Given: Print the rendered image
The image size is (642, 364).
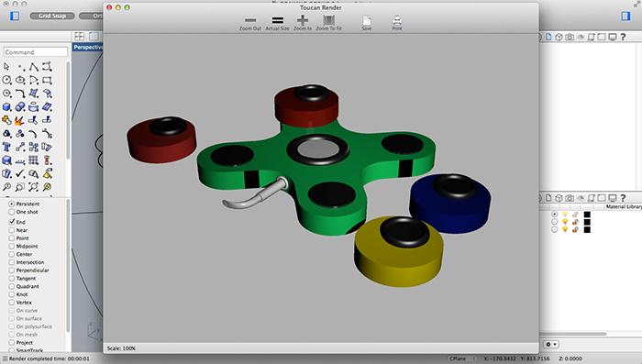Looking at the screenshot, I should [397, 23].
